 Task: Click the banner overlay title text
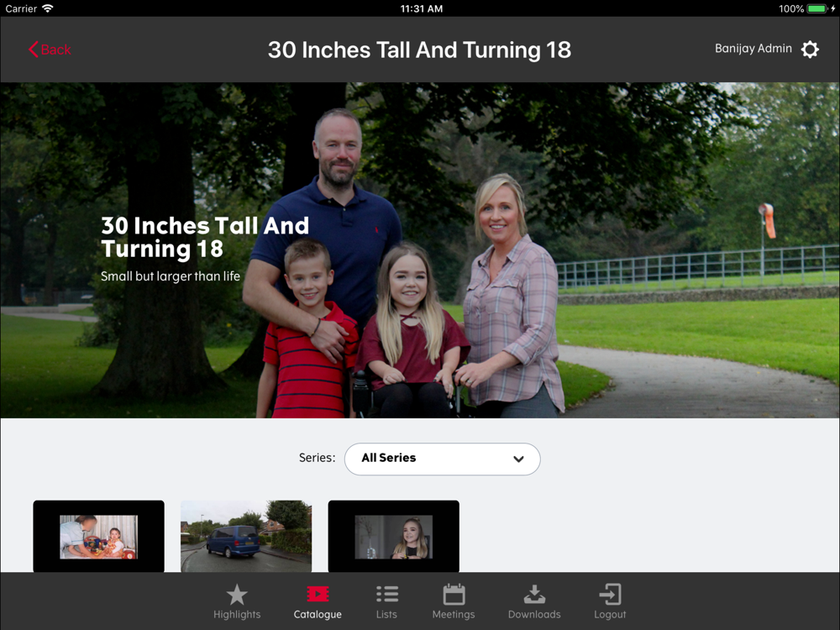pyautogui.click(x=205, y=238)
